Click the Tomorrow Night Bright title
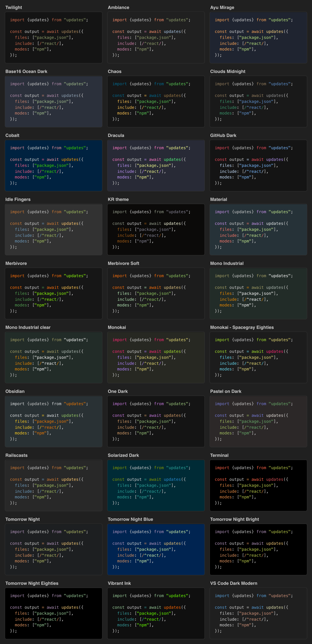The height and width of the screenshot is (644, 312). (234, 519)
